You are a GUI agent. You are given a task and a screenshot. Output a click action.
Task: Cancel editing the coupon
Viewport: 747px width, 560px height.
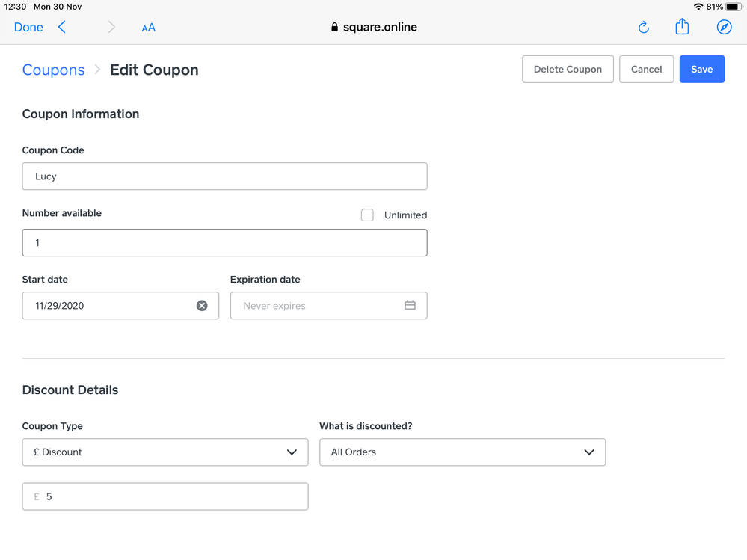pyautogui.click(x=646, y=70)
